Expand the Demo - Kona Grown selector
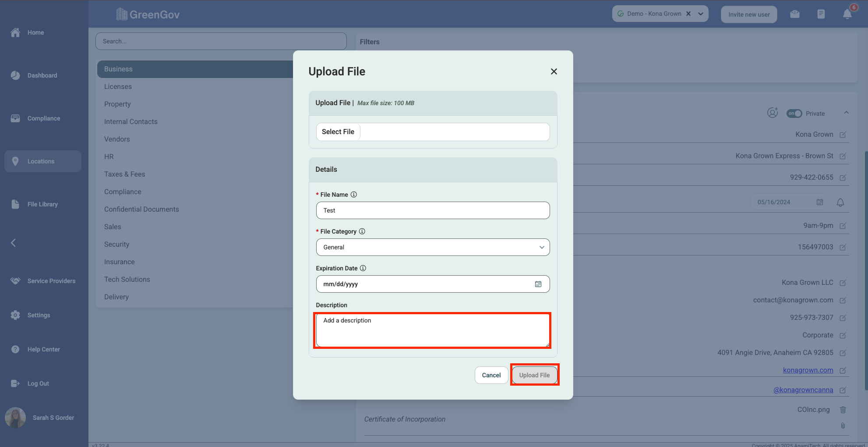The height and width of the screenshot is (447, 868). pyautogui.click(x=701, y=14)
